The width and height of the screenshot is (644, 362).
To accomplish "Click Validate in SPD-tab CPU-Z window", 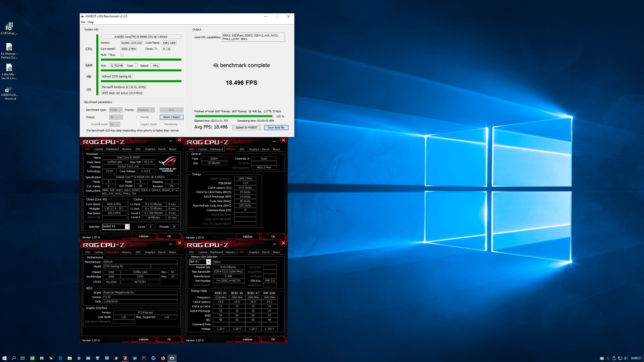I will pyautogui.click(x=248, y=339).
